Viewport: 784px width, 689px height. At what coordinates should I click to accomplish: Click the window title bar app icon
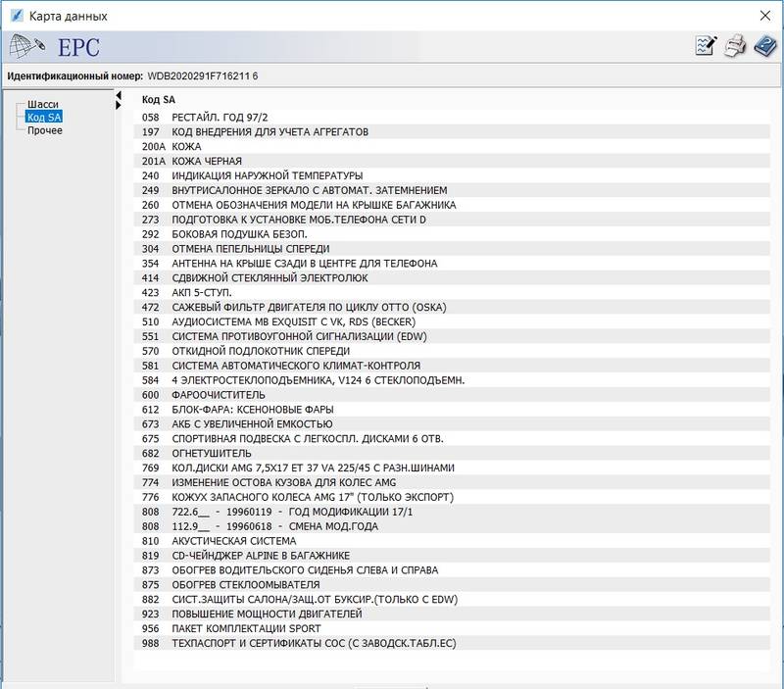tap(14, 16)
